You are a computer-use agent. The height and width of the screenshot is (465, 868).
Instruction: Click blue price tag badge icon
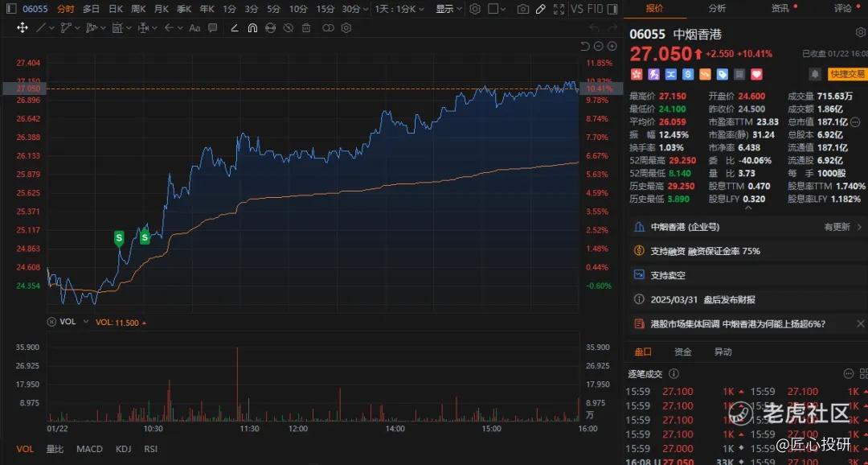click(723, 74)
